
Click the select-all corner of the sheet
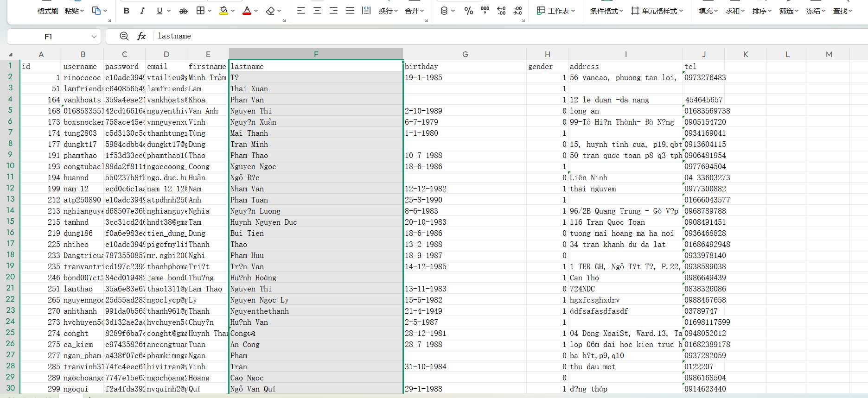coord(10,54)
